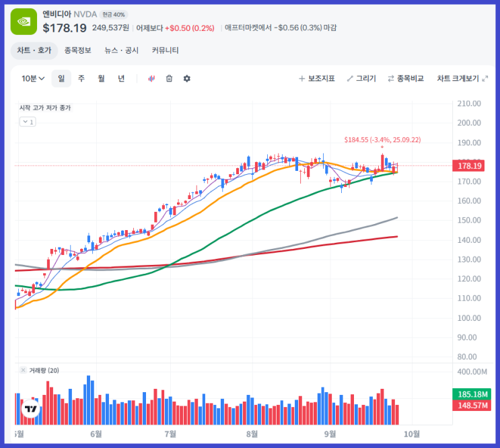Click the 종목비교 compare button

pyautogui.click(x=406, y=79)
